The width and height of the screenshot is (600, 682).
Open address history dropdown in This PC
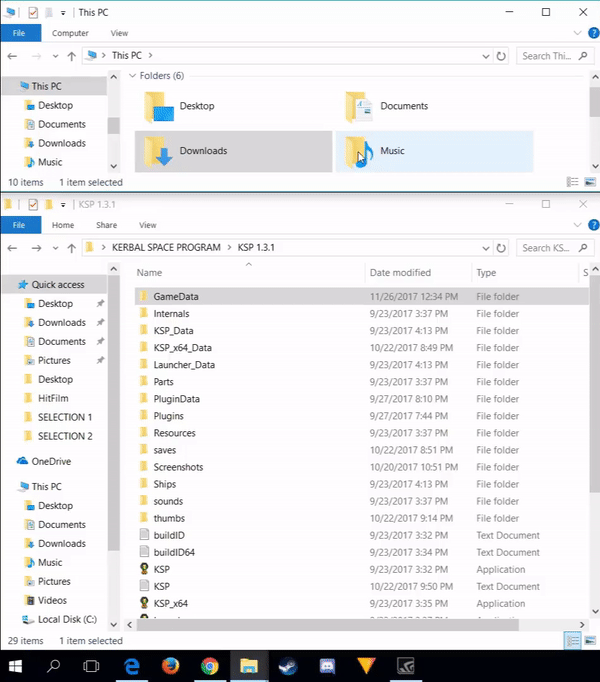coord(486,56)
